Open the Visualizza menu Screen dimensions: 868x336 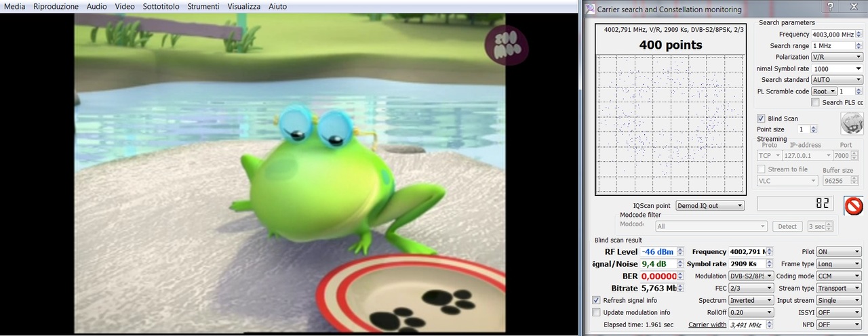click(x=244, y=6)
